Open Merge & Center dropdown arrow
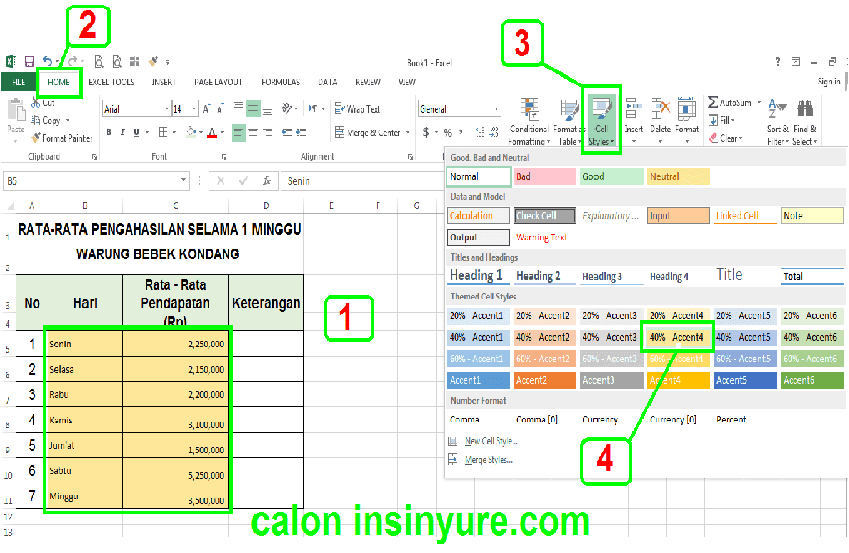 pos(408,133)
